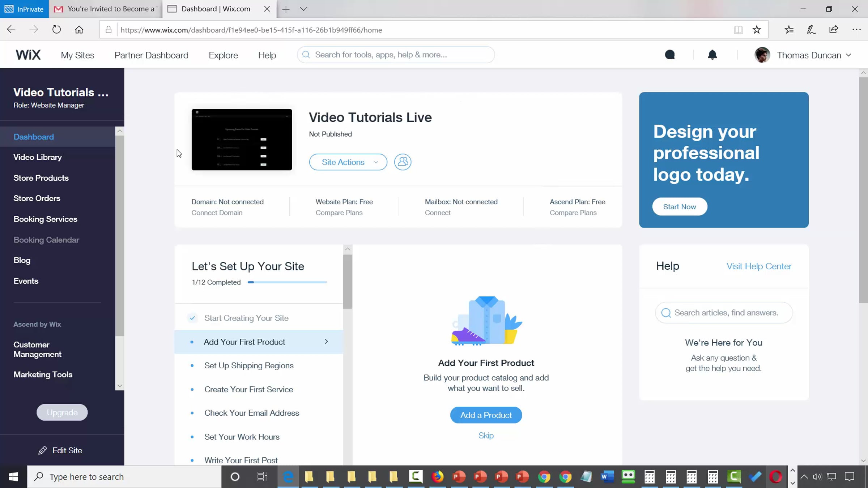
Task: Open the notifications bell icon
Action: pyautogui.click(x=712, y=55)
